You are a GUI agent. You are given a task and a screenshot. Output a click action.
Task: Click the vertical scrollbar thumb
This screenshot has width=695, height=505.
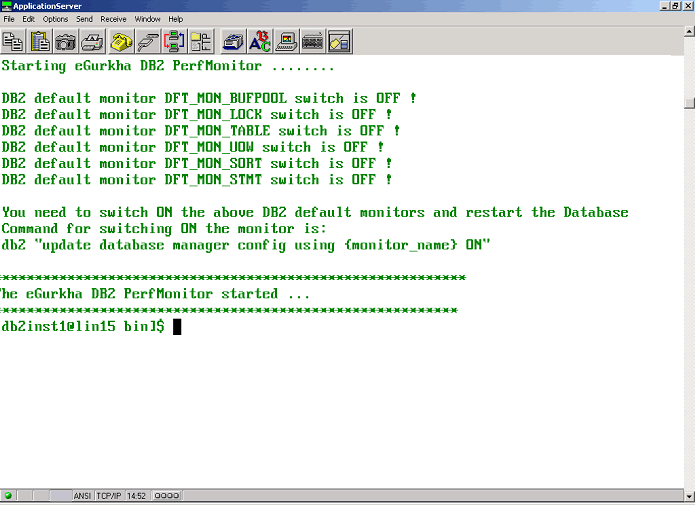689,102
